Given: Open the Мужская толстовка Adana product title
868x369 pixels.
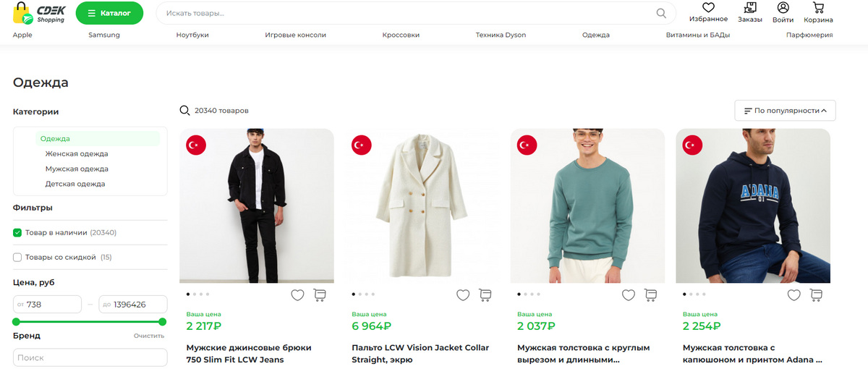Looking at the screenshot, I should coord(752,353).
